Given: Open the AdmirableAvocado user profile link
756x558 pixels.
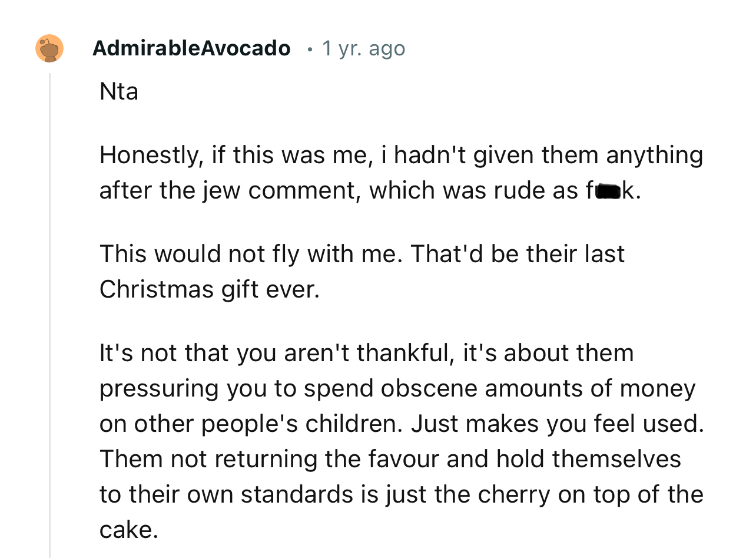Looking at the screenshot, I should [x=191, y=48].
